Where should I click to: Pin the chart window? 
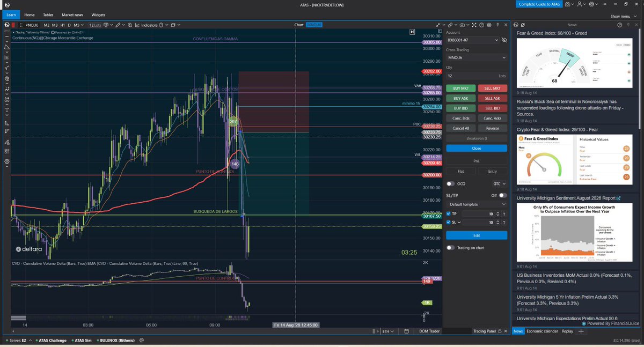tap(497, 25)
